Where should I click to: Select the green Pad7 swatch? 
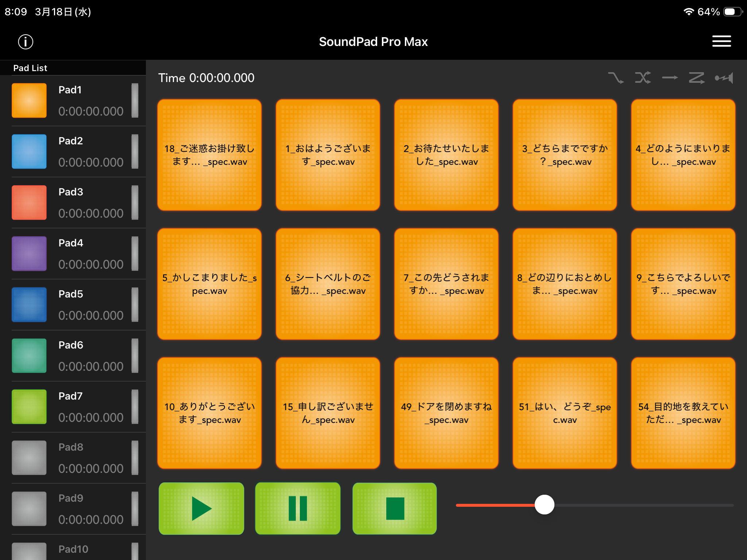tap(29, 407)
